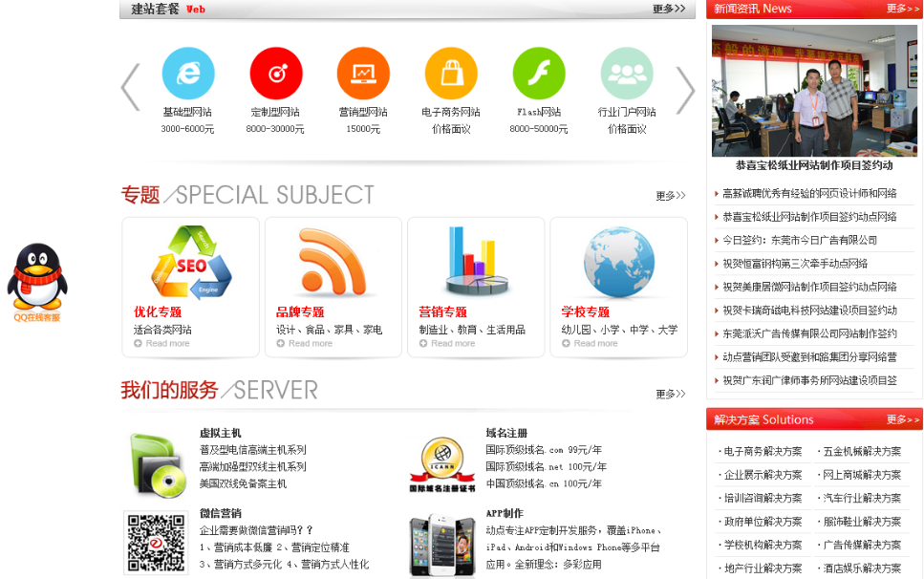924x579 pixels.
Task: Open the SEO 优化专题 recycle icon
Action: point(190,263)
